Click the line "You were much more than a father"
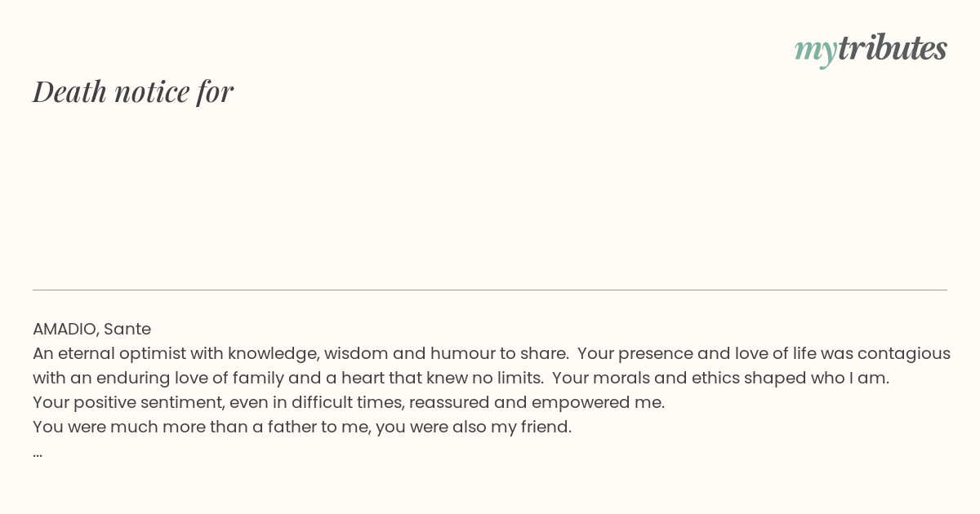The width and height of the screenshot is (980, 514). (x=302, y=428)
